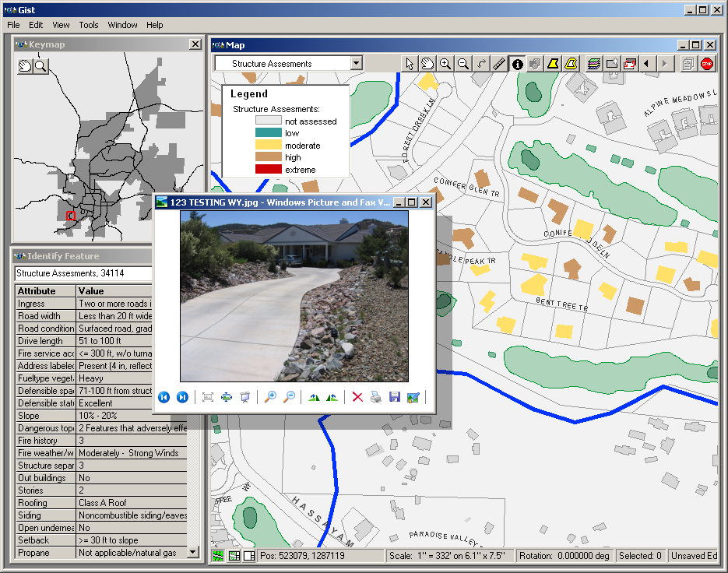Toggle the identify feature info tool
This screenshot has width=728, height=573.
coord(517,64)
